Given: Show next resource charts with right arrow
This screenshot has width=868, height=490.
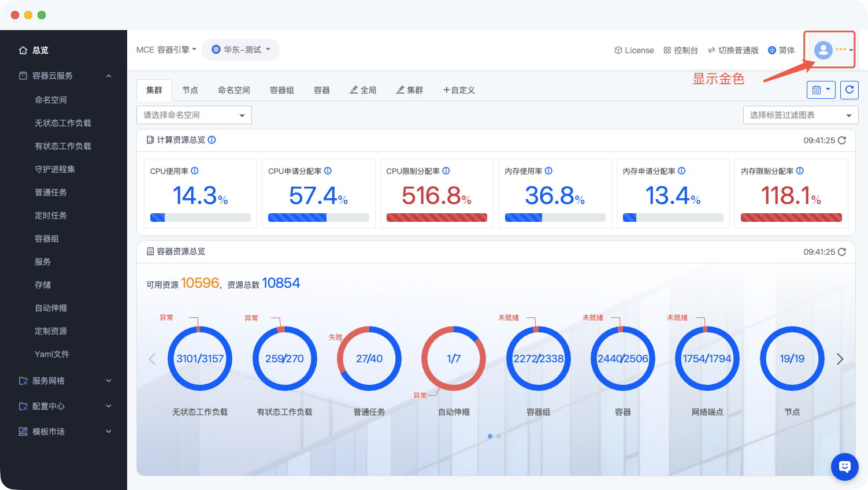Looking at the screenshot, I should tap(840, 359).
